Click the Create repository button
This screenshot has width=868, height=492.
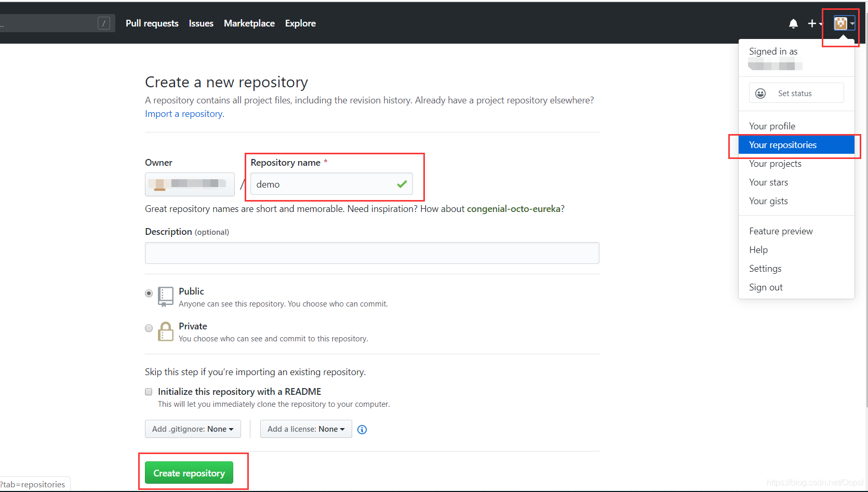tap(189, 473)
